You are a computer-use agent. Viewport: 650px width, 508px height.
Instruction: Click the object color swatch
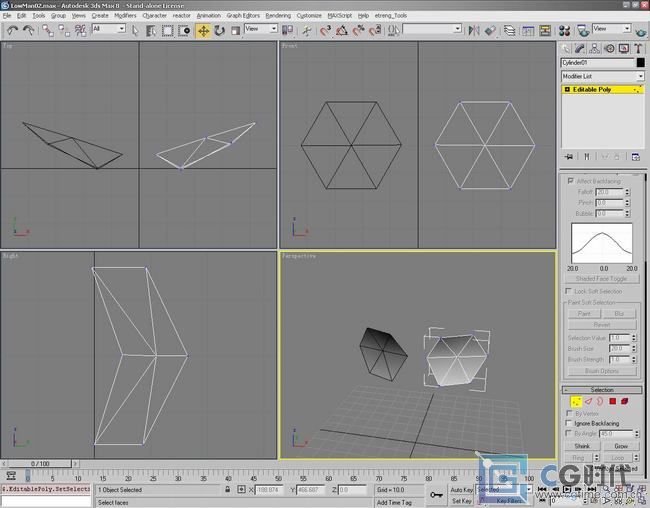640,63
